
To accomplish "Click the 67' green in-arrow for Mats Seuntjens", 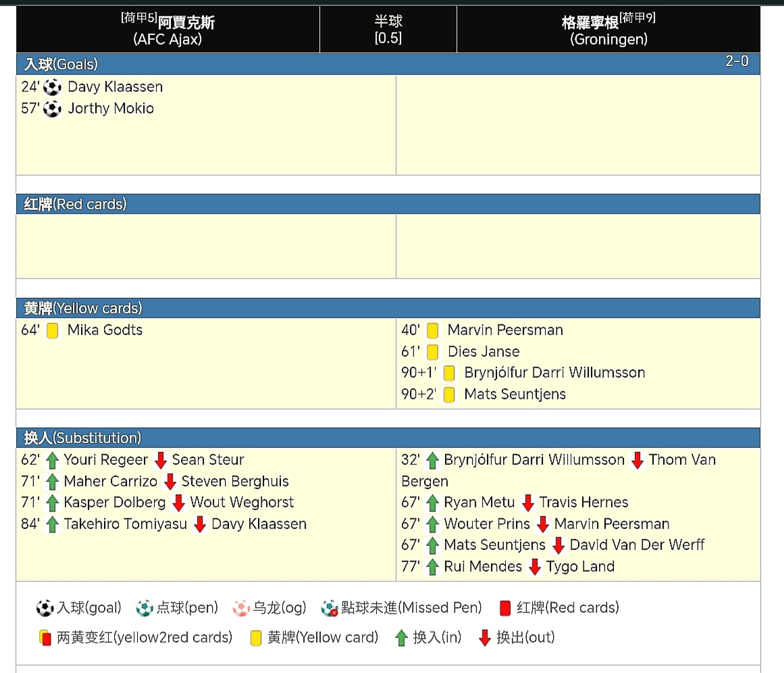I will (433, 545).
